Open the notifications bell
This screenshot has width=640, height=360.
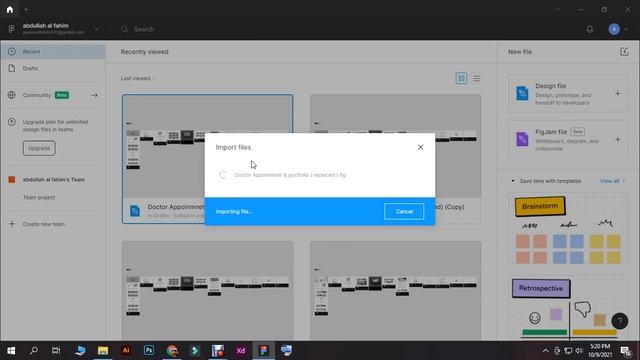pyautogui.click(x=589, y=29)
